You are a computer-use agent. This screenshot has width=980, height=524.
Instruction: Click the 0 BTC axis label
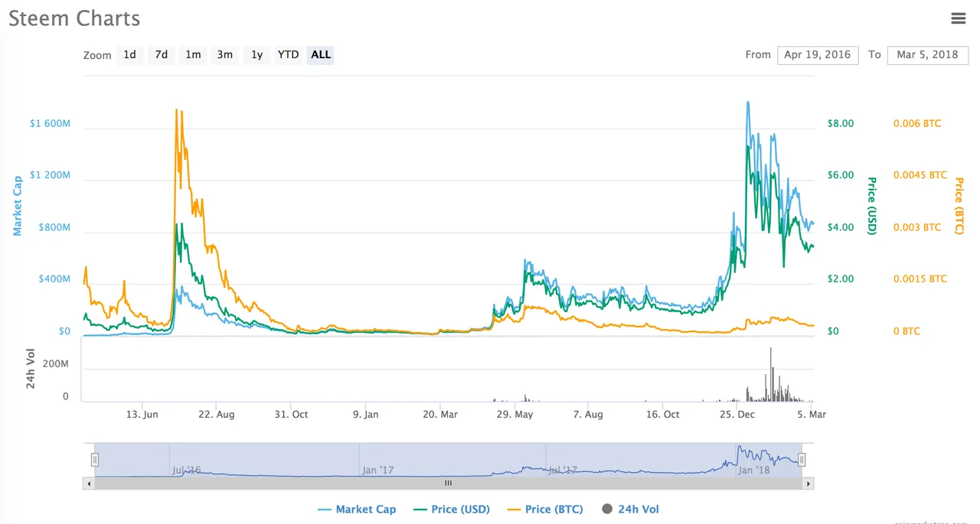coord(906,331)
